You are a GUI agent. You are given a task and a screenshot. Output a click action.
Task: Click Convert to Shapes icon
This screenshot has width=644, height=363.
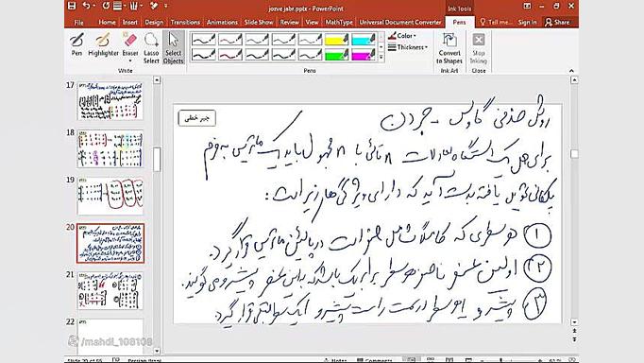(x=449, y=48)
